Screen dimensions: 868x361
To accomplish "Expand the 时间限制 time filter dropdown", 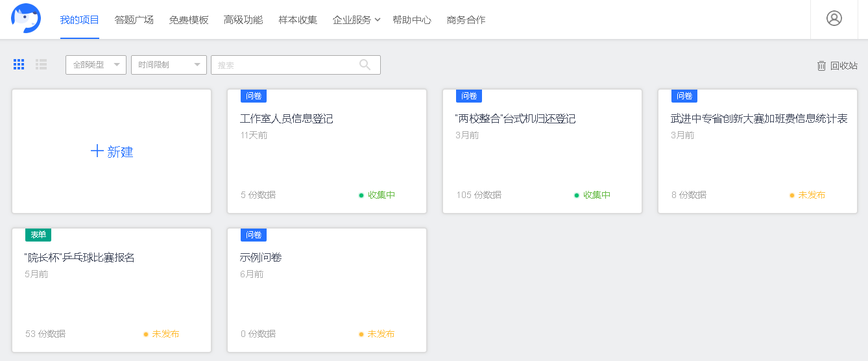I will tap(169, 65).
